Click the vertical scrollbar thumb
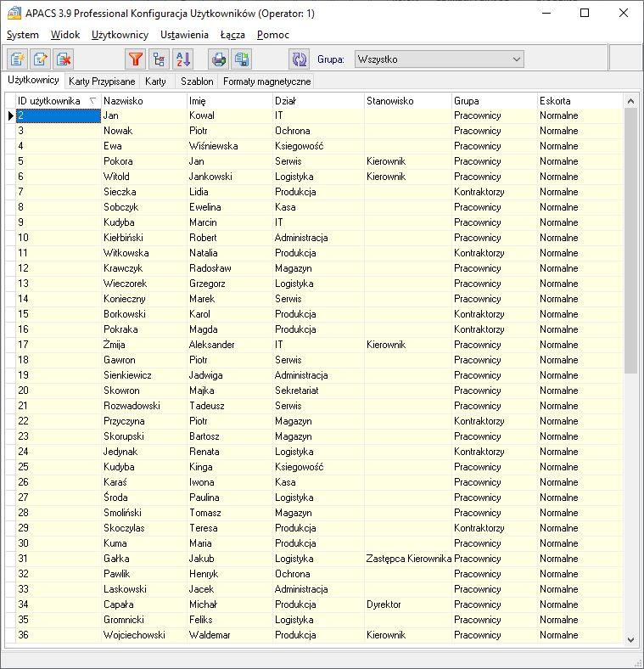The height and width of the screenshot is (669, 644). click(x=630, y=241)
